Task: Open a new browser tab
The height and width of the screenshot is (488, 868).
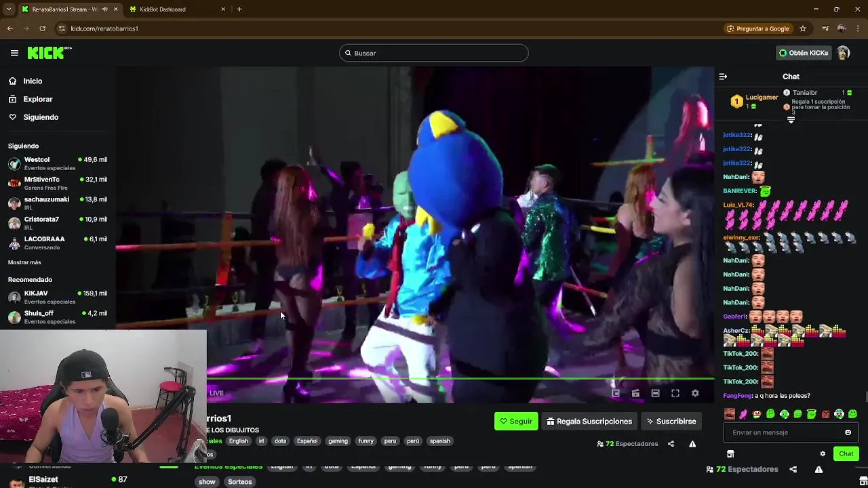Action: point(239,9)
